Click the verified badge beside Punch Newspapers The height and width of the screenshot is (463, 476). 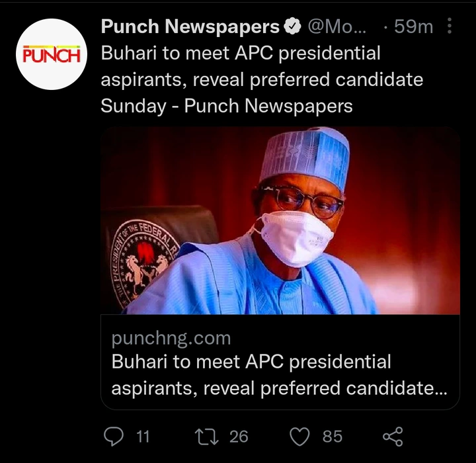click(x=290, y=27)
